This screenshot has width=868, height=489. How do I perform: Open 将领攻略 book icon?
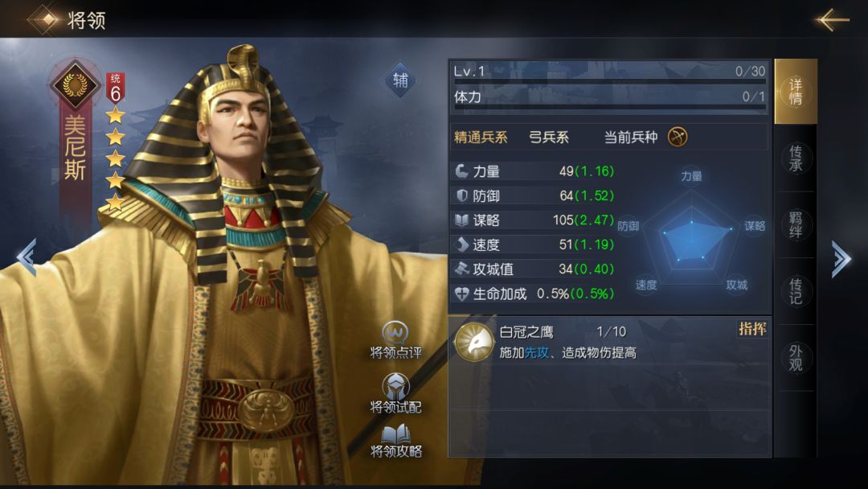click(x=395, y=434)
